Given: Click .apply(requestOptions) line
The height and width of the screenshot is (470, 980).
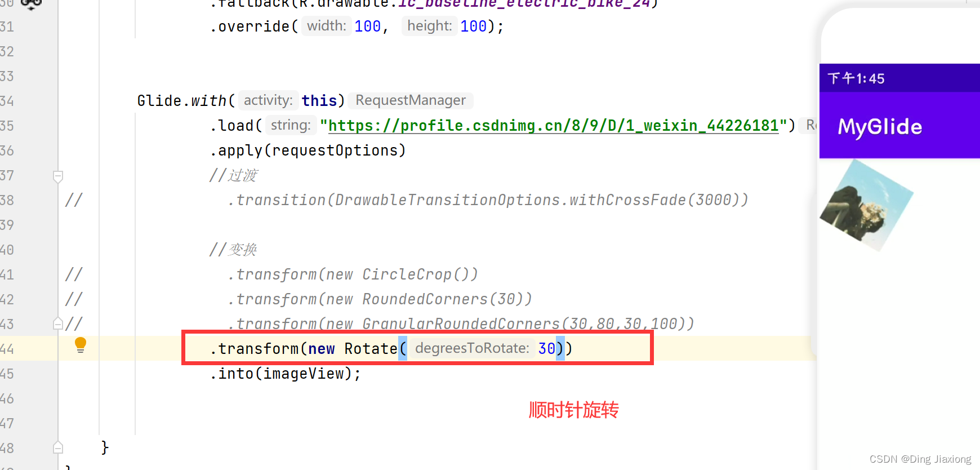Looking at the screenshot, I should pos(308,150).
